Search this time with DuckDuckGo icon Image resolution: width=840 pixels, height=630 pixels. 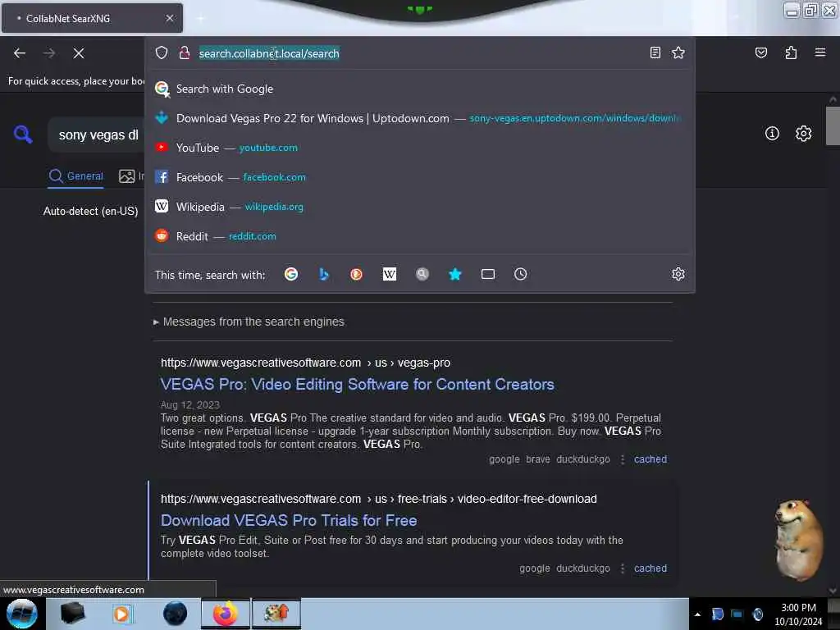(356, 274)
